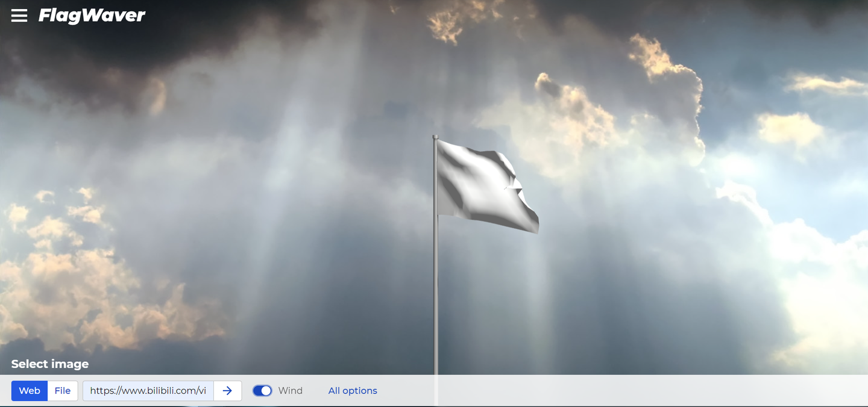Click the FlagWaver logo

92,16
